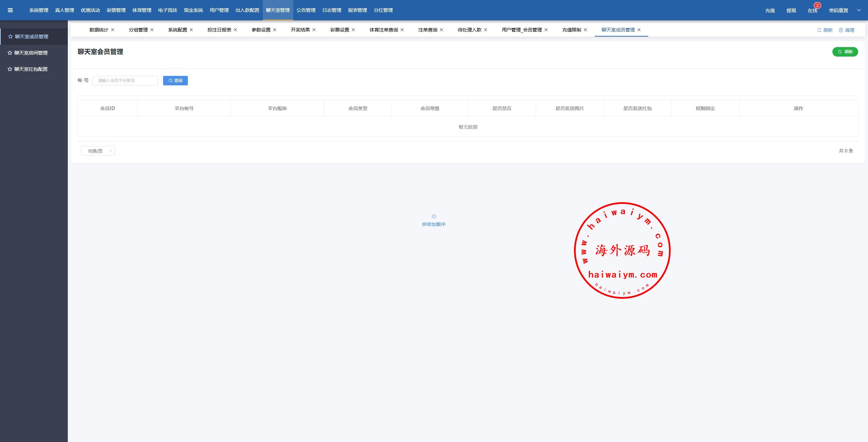Image resolution: width=868 pixels, height=442 pixels.
Task: Open 密码重置 in the header
Action: 839,10
